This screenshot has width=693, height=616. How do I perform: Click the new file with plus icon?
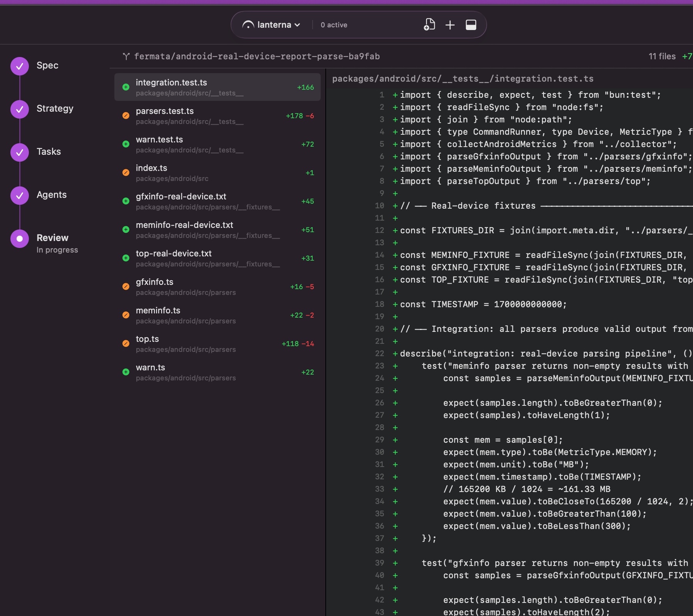[429, 25]
